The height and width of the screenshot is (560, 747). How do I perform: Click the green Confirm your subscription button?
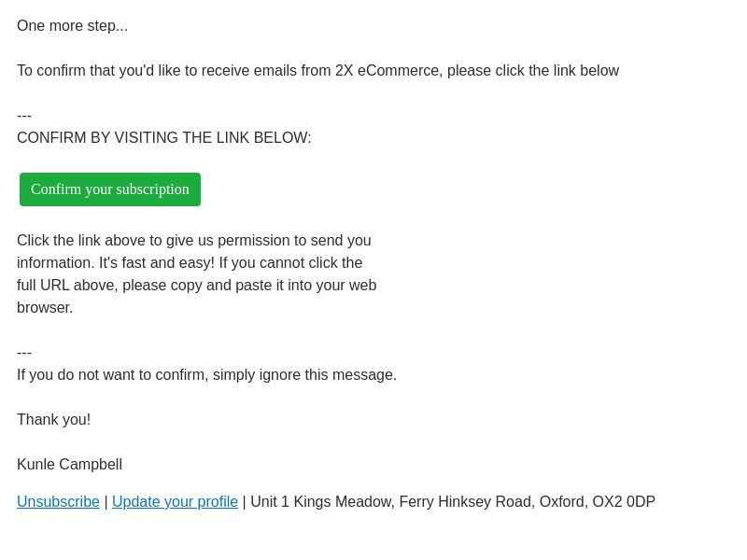(x=110, y=189)
